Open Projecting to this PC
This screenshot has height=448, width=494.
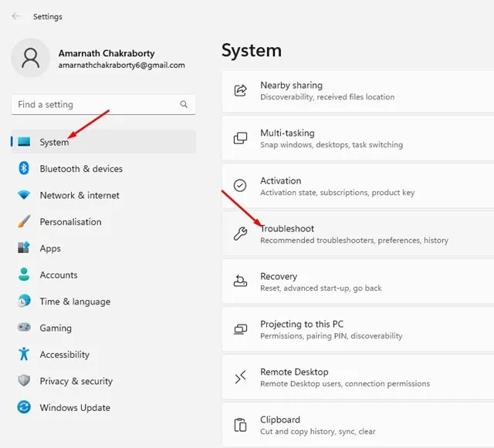pyautogui.click(x=358, y=329)
